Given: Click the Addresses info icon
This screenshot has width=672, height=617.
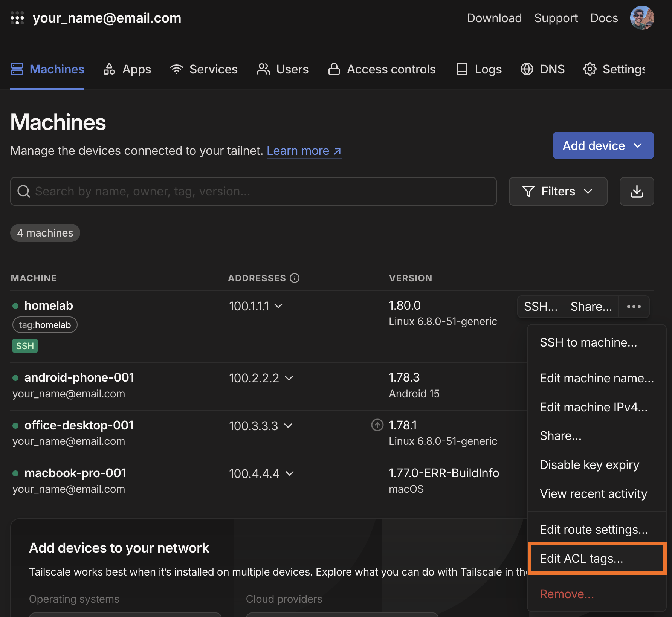Looking at the screenshot, I should (x=295, y=278).
